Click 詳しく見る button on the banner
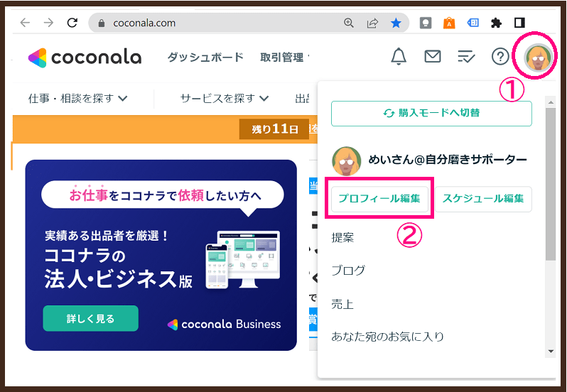This screenshot has height=392, width=567. (x=90, y=319)
